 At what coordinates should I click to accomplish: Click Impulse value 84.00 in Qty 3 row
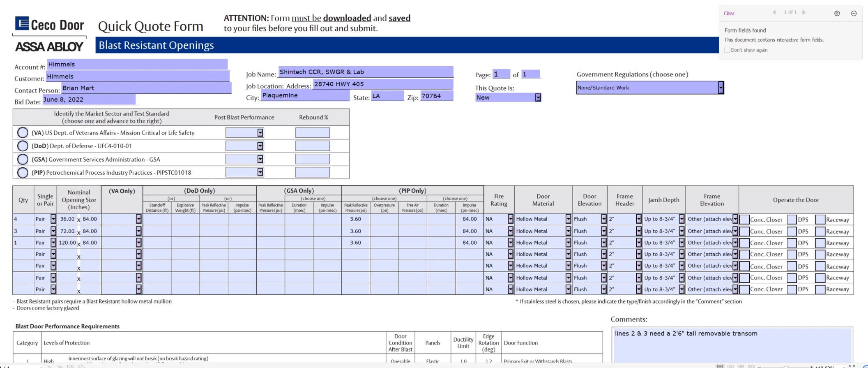pyautogui.click(x=470, y=231)
